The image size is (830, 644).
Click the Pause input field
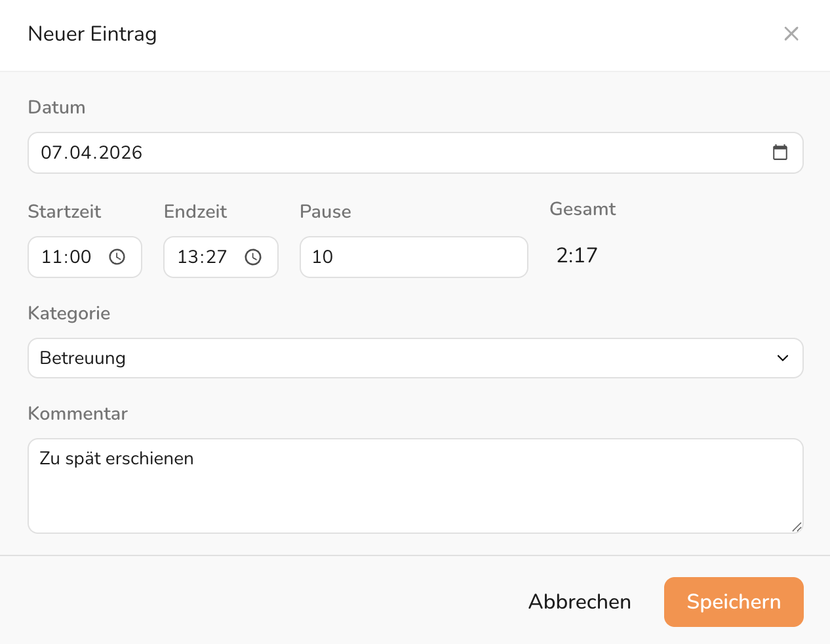coord(413,257)
